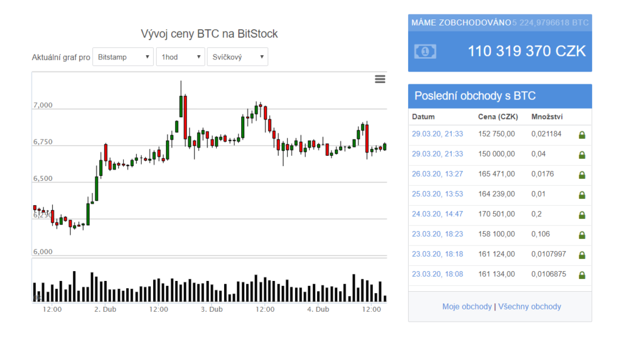Image resolution: width=622 pixels, height=364 pixels.
Task: Open trade dated 24.03.20, 14:47
Action: click(x=437, y=214)
